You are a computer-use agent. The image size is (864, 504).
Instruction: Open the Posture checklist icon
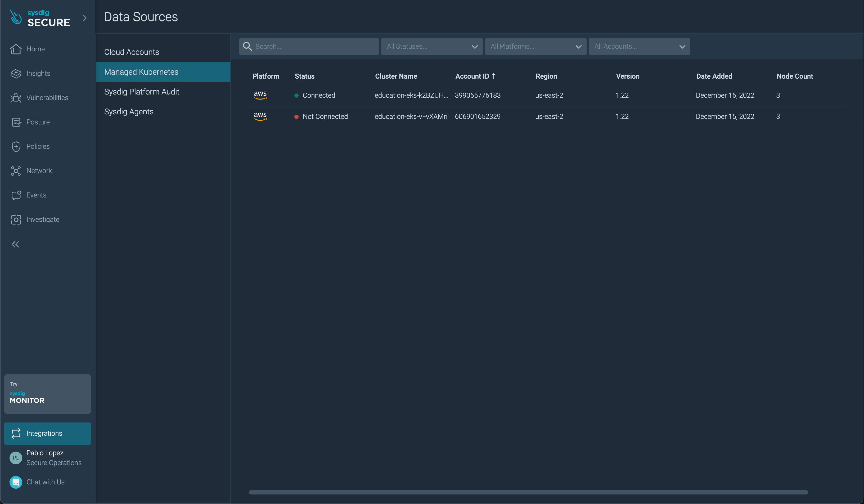[16, 122]
